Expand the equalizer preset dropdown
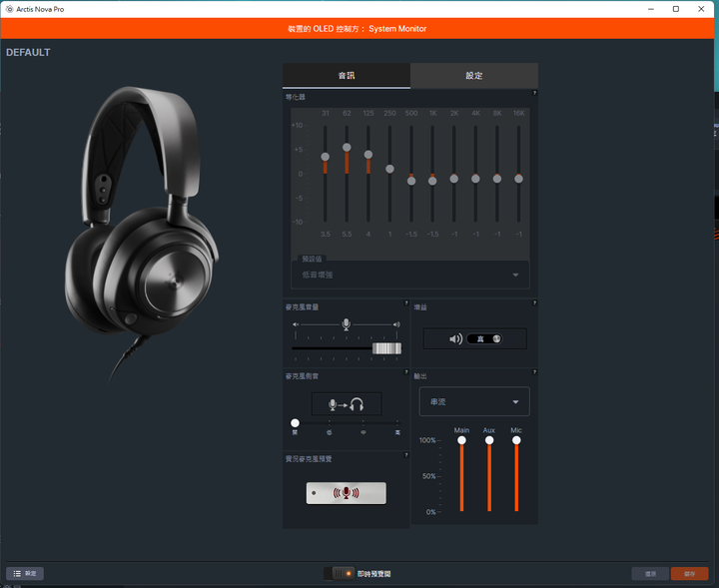Screen dimensions: 719x588 [410, 275]
